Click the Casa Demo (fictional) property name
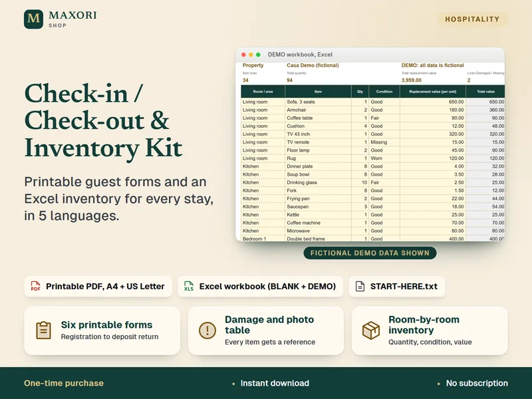Viewport: 532px width, 399px height. click(x=313, y=65)
